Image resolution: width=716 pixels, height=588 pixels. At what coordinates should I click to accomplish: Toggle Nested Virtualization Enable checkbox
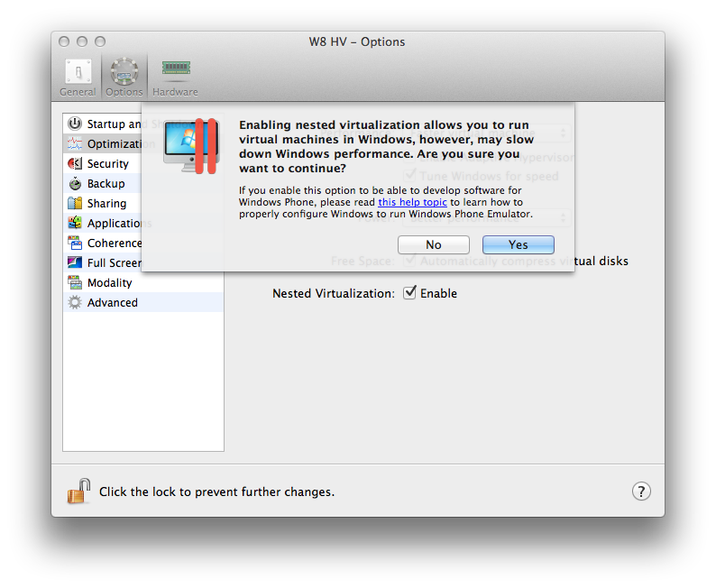[x=409, y=292]
